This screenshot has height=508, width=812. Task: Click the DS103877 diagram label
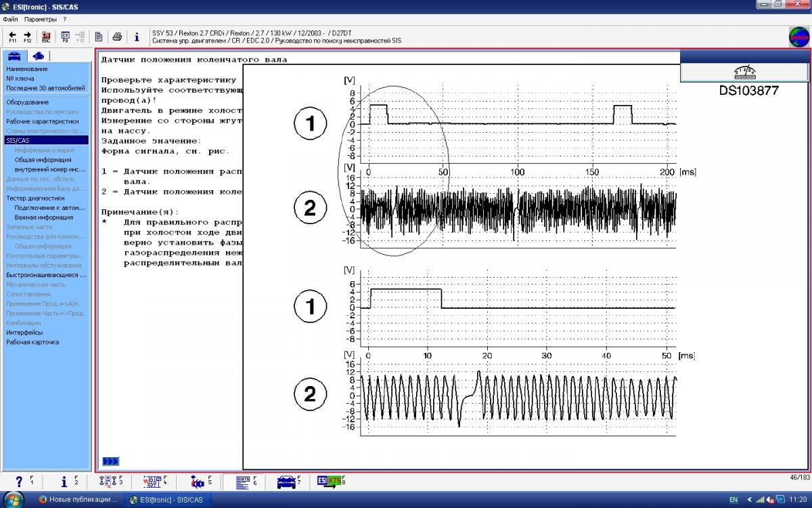pyautogui.click(x=748, y=91)
